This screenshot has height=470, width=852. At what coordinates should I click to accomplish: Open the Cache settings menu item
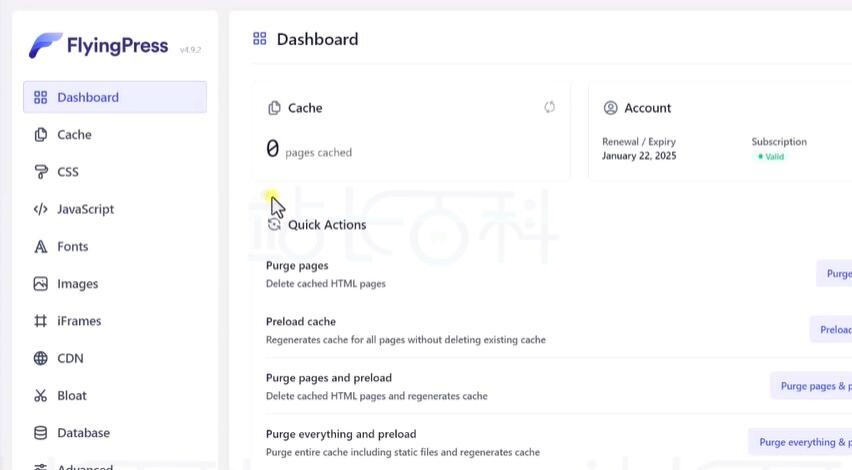point(74,134)
